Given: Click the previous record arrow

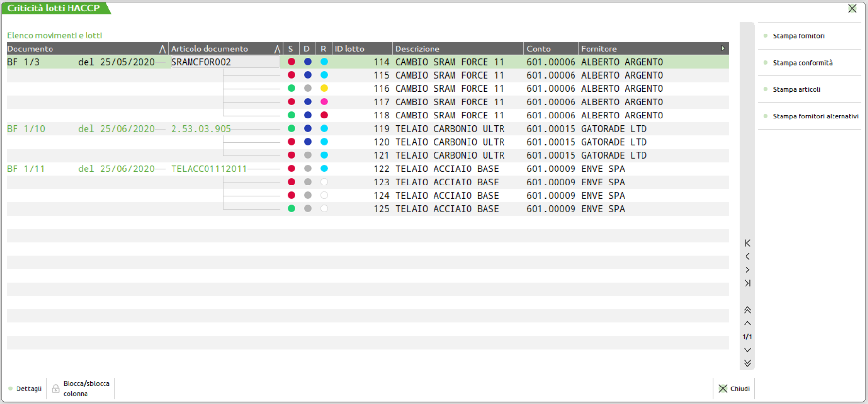Looking at the screenshot, I should coord(747,256).
